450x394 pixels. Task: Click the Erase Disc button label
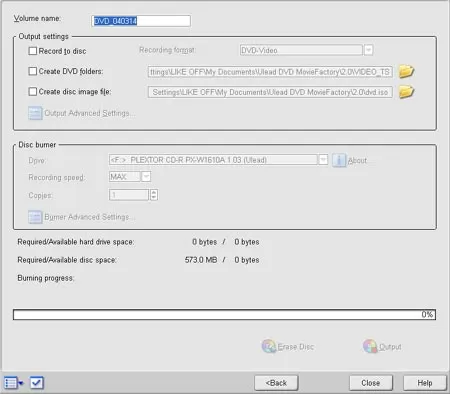(296, 347)
